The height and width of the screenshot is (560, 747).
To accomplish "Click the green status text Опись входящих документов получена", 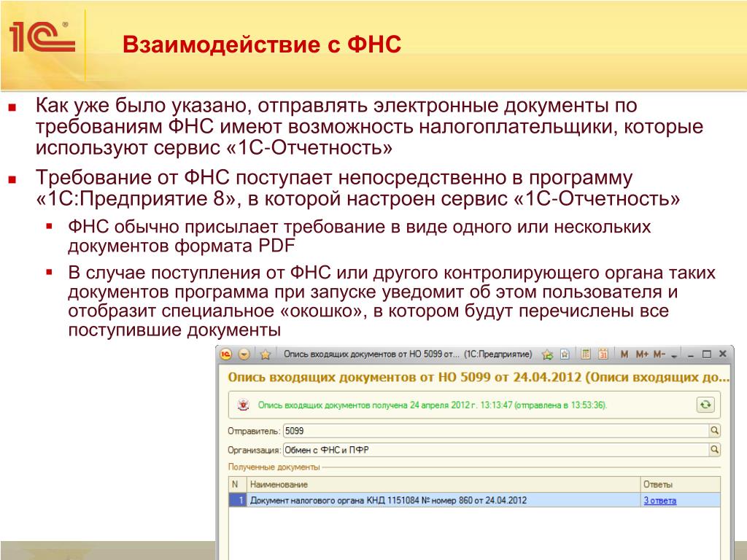I will coord(432,405).
